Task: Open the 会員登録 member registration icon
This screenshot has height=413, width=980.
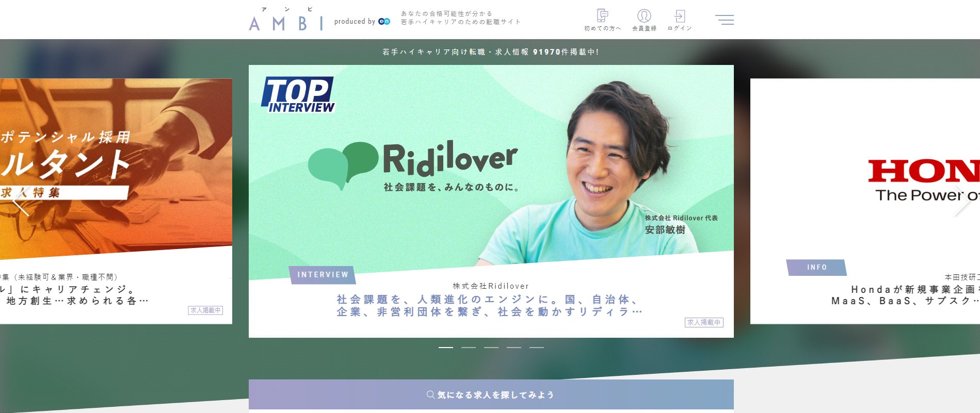Action: pos(644,21)
